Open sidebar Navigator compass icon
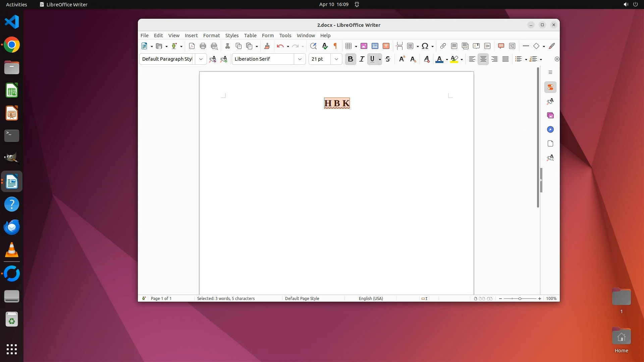This screenshot has height=362, width=644. pyautogui.click(x=550, y=130)
